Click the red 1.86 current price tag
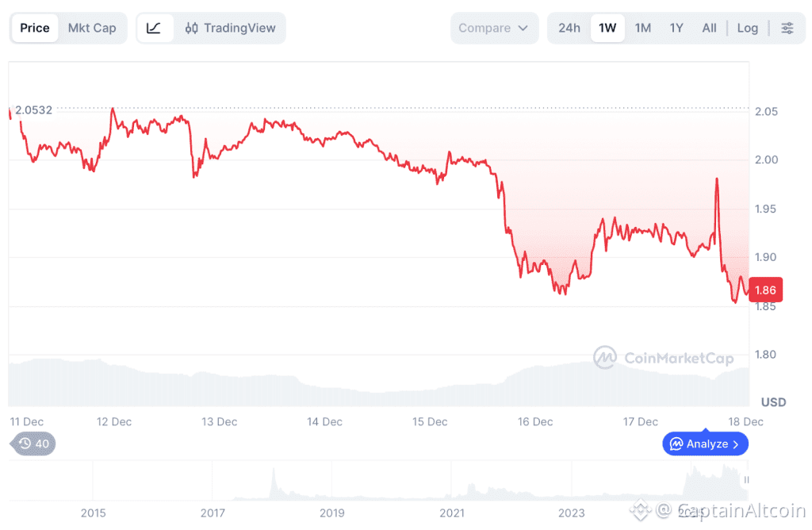The image size is (812, 530). tap(767, 290)
